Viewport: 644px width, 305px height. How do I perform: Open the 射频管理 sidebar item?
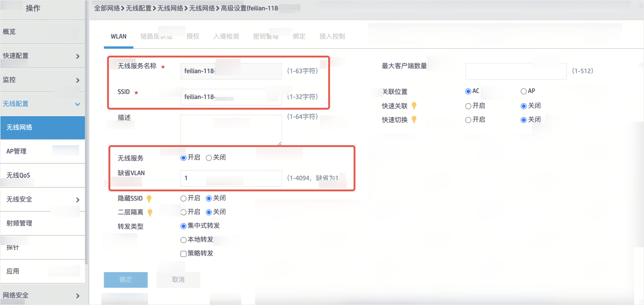point(43,223)
